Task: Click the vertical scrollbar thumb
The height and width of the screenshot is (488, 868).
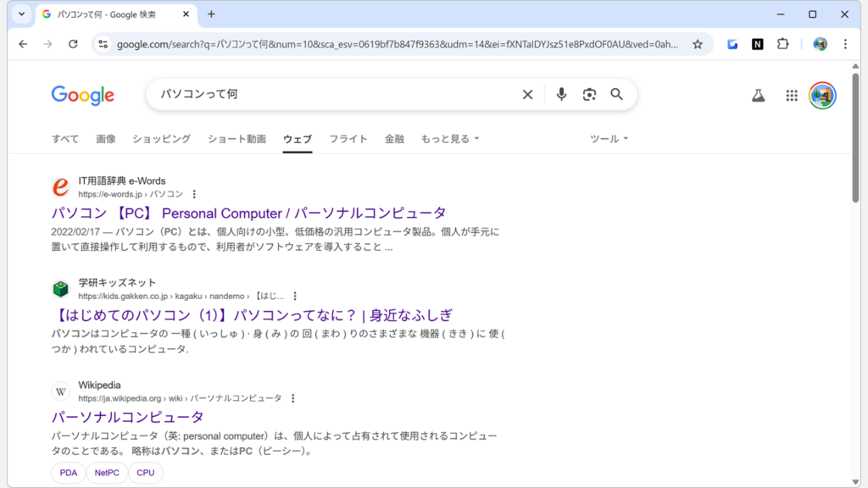Action: pyautogui.click(x=856, y=137)
